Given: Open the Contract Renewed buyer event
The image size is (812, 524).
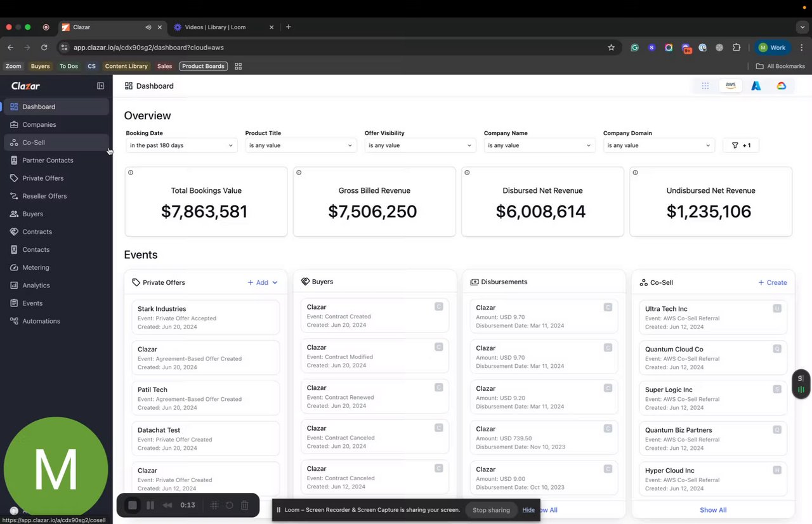Looking at the screenshot, I should tap(374, 396).
